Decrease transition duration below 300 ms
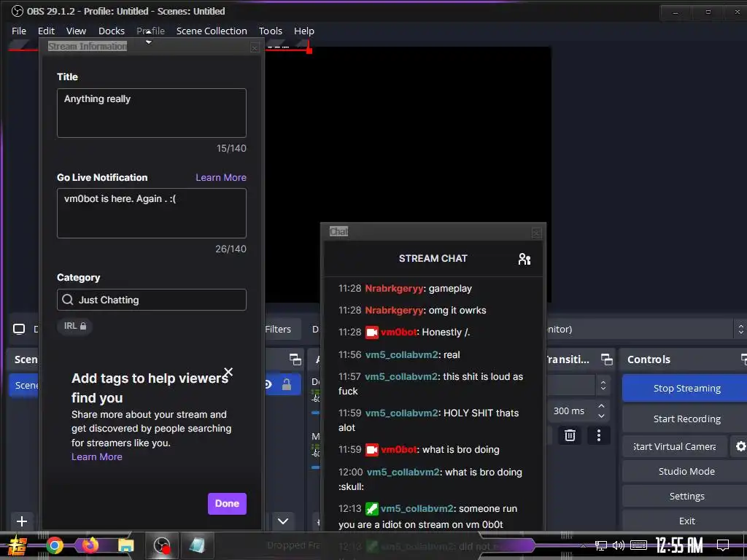Screen dimensions: 747x560 [x=601, y=416]
